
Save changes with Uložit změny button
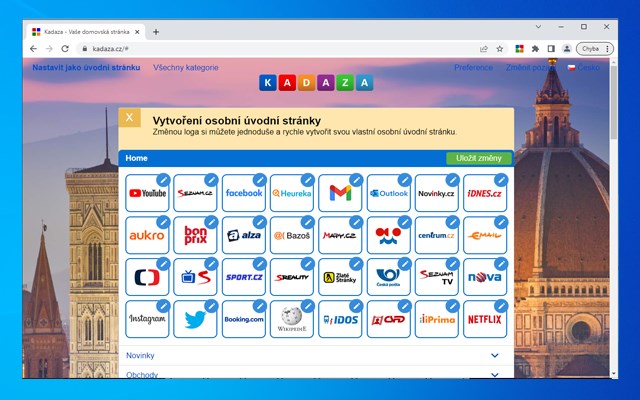click(x=479, y=158)
